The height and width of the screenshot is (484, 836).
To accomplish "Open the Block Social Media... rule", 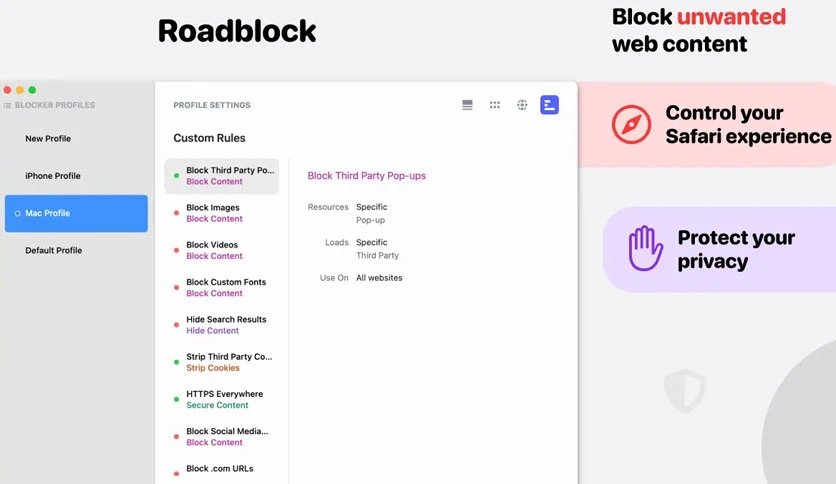I will pos(222,437).
